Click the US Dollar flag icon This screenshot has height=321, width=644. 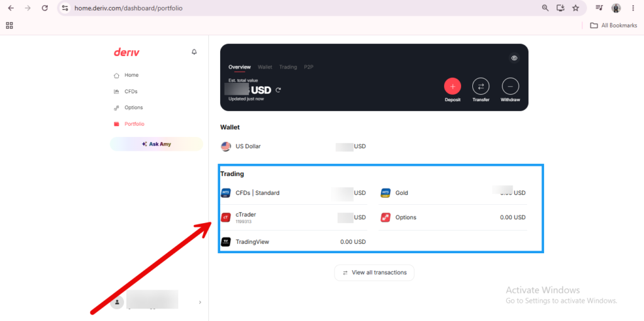click(x=226, y=146)
